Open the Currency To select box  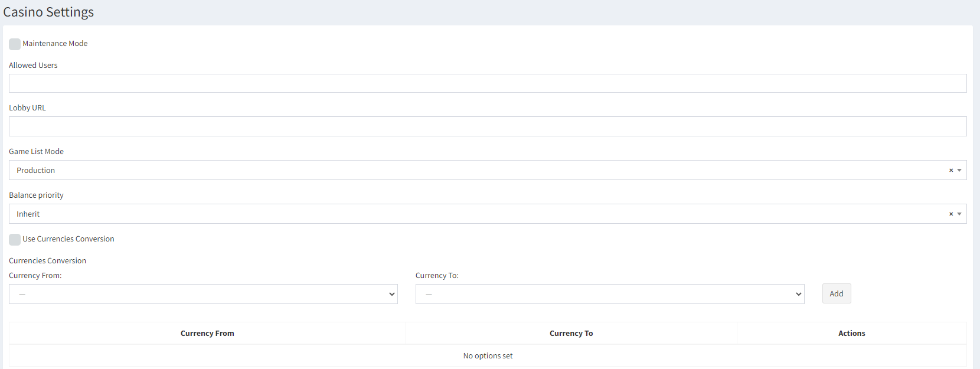click(x=609, y=294)
